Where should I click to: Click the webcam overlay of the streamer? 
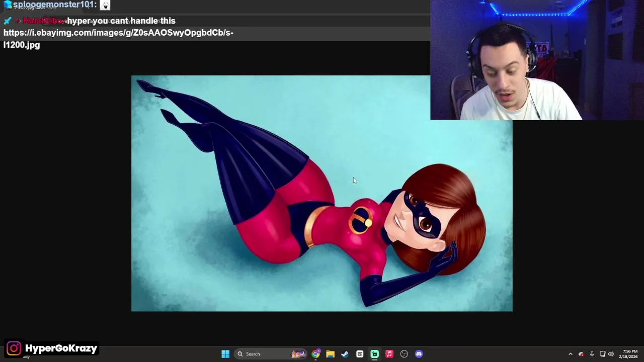537,60
